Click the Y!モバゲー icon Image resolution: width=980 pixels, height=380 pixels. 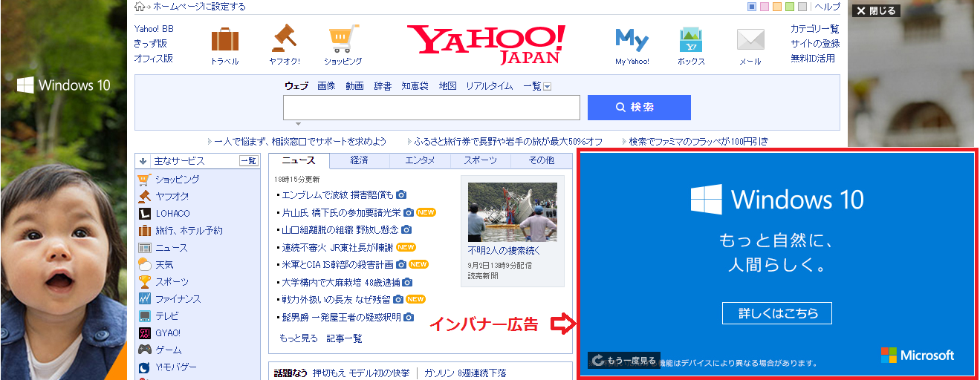pyautogui.click(x=144, y=367)
